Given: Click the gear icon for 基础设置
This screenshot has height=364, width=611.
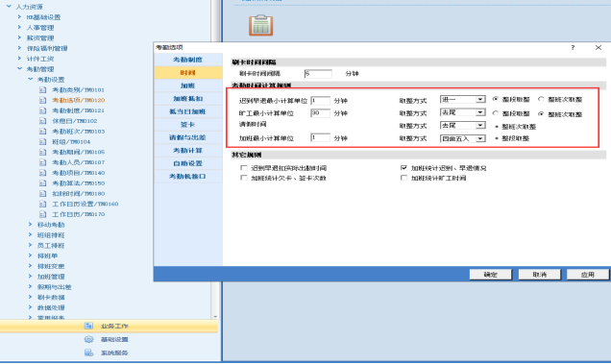Looking at the screenshot, I should pyautogui.click(x=88, y=339).
